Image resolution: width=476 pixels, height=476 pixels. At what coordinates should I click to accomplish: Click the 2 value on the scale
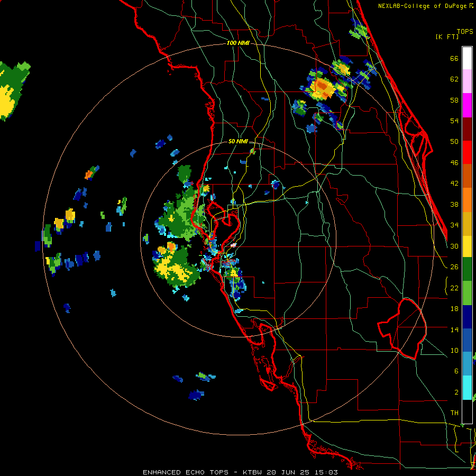coord(456,392)
